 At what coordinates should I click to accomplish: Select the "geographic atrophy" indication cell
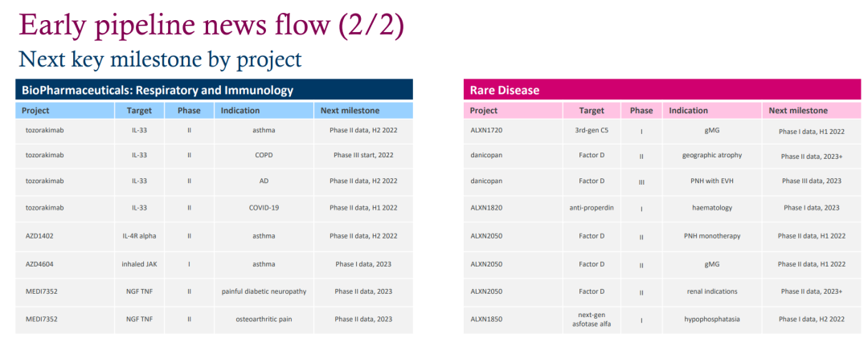tap(712, 156)
